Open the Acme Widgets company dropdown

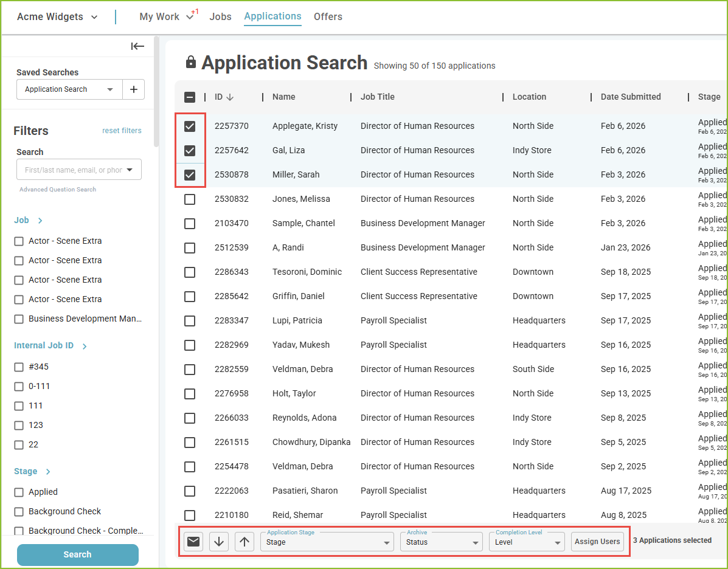[58, 16]
